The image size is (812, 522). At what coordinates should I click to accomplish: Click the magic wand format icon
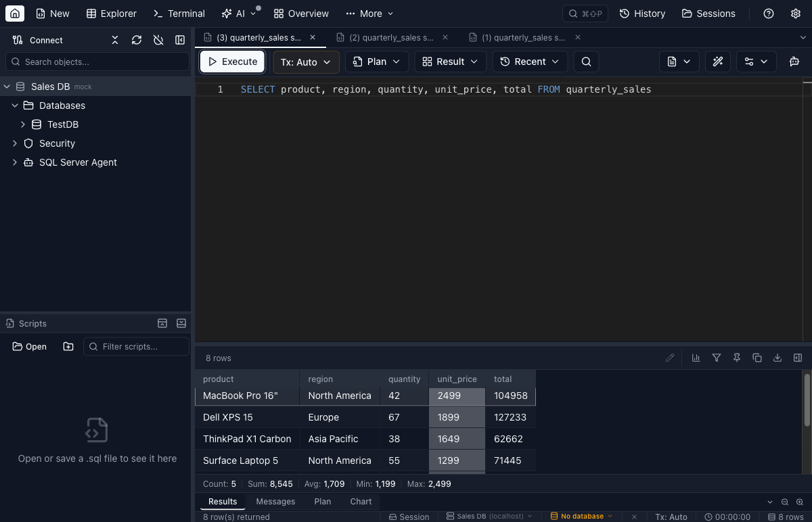718,62
